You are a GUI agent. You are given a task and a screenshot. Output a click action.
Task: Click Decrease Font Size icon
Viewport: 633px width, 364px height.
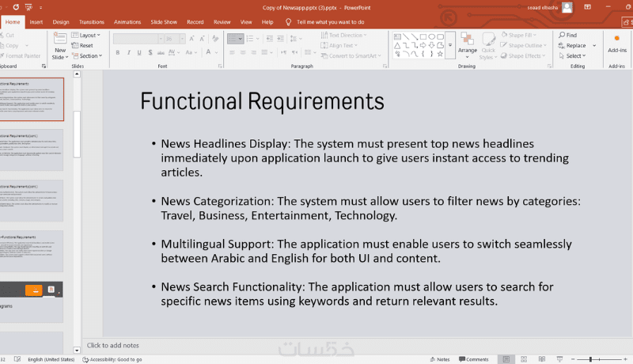(202, 39)
